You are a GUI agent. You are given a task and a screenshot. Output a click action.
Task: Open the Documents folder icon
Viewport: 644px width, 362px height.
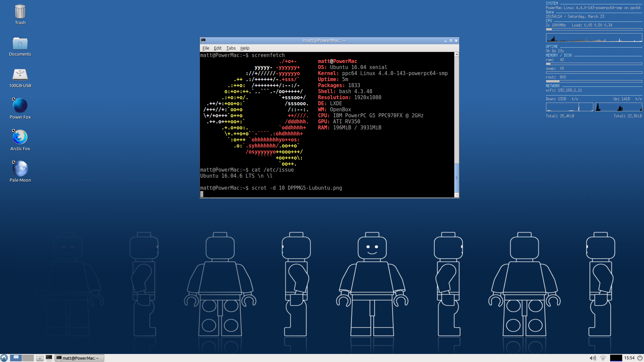tap(20, 46)
